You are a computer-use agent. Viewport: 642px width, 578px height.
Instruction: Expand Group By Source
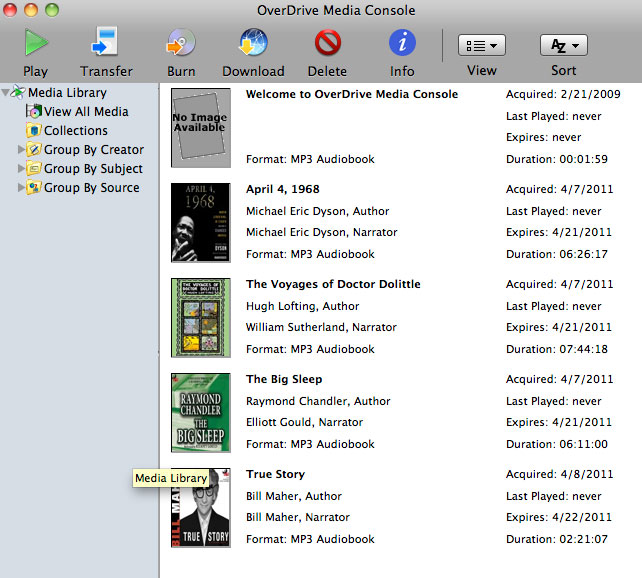point(21,187)
